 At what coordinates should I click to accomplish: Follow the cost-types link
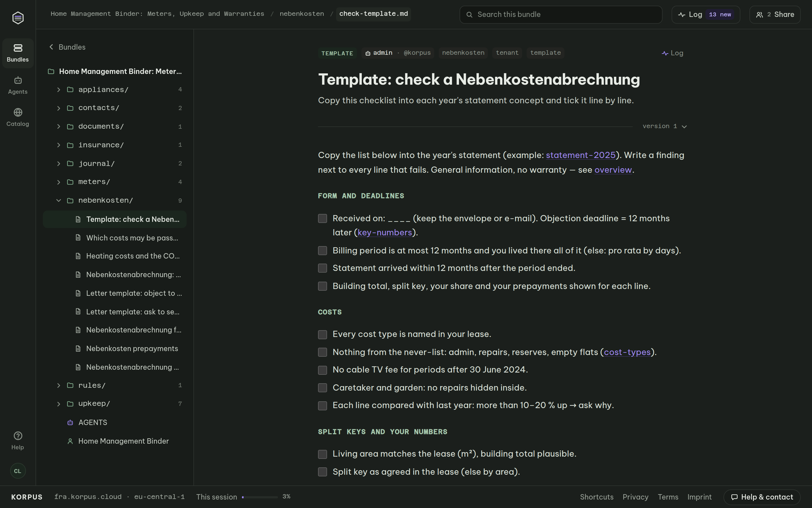(627, 352)
